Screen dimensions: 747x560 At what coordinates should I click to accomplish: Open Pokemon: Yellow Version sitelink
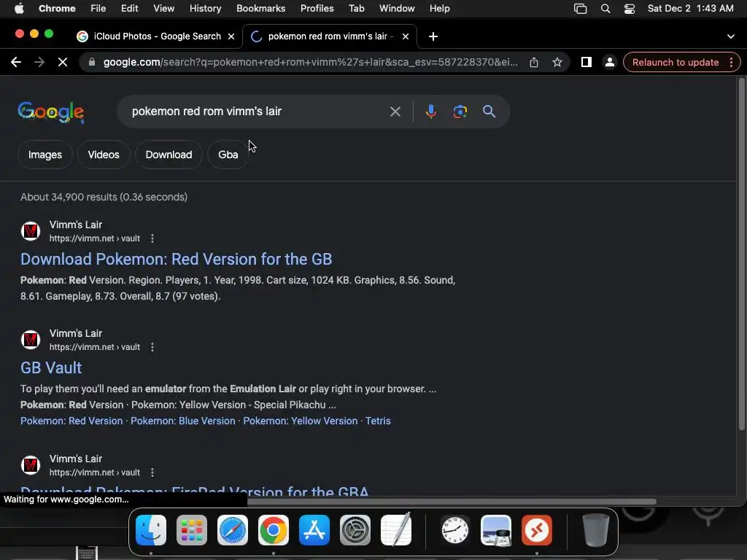[x=300, y=421]
